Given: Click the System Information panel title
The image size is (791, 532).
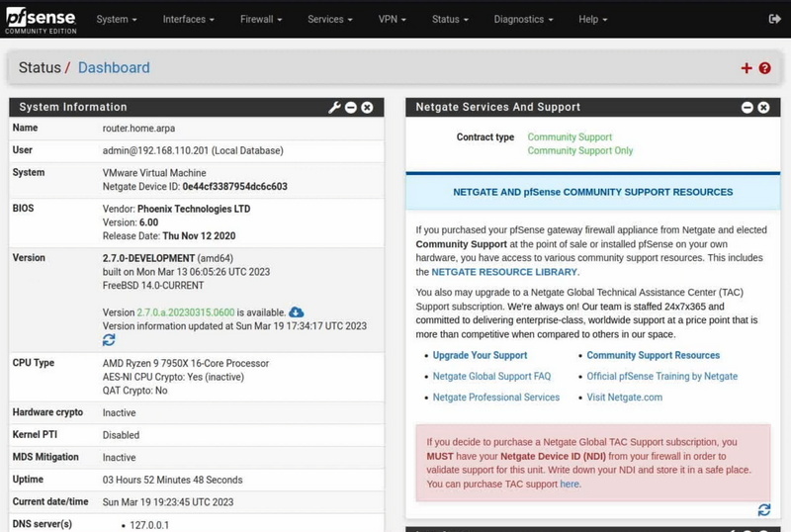Looking at the screenshot, I should pos(73,107).
